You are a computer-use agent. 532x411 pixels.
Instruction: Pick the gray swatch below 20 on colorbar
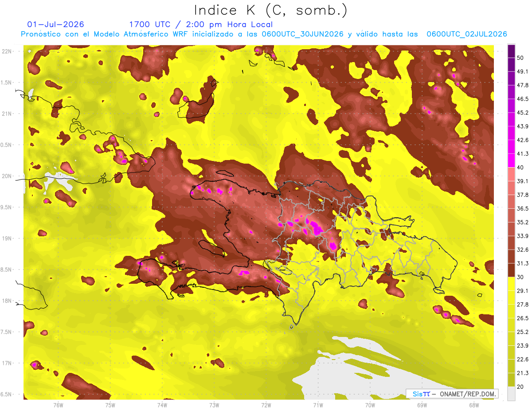tap(511, 394)
